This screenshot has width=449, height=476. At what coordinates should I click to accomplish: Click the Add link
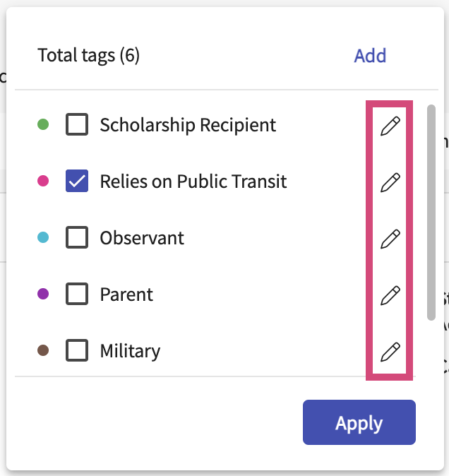370,56
